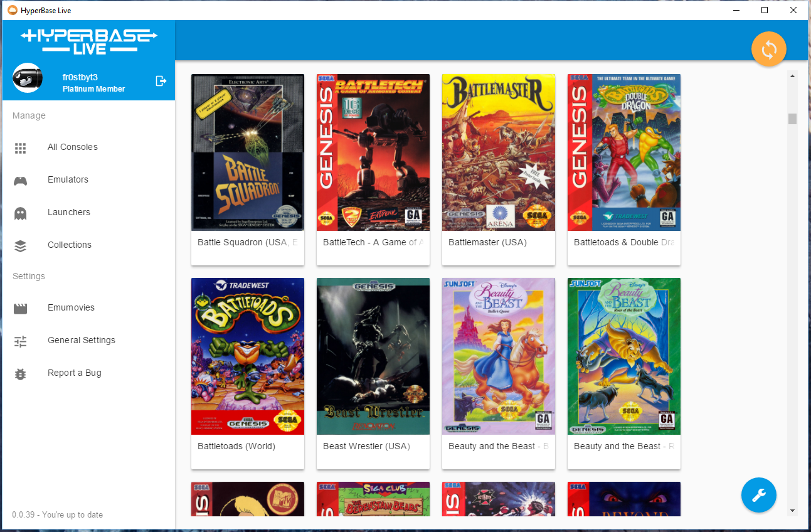
Task: Click the vertical scrollbar thumb
Action: pyautogui.click(x=792, y=119)
